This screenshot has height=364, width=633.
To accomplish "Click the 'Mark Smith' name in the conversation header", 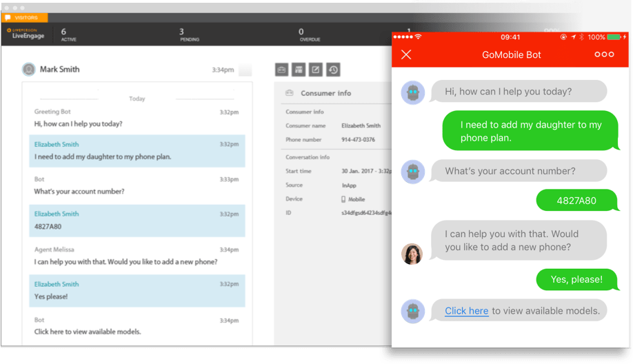I will [60, 70].
